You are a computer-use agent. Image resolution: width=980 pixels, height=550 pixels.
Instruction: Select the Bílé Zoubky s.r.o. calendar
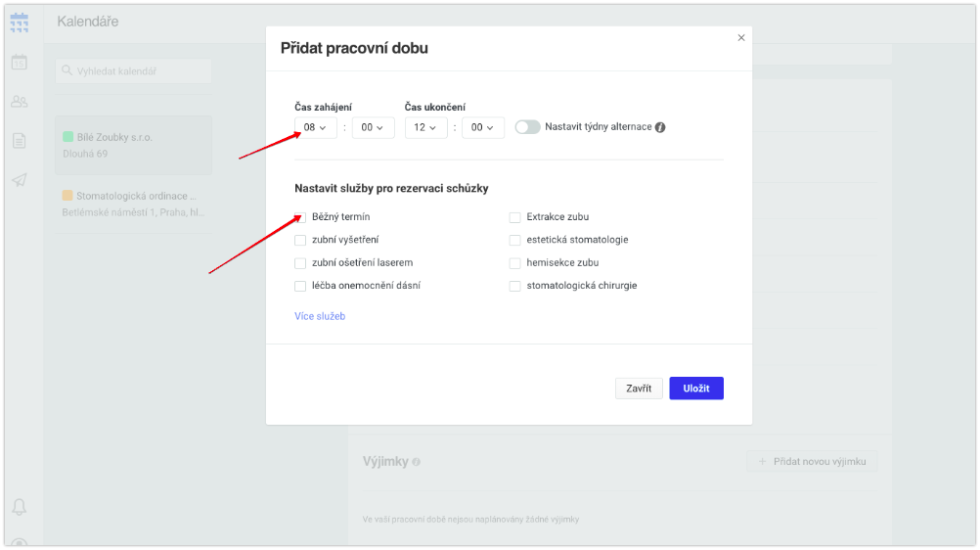(133, 145)
